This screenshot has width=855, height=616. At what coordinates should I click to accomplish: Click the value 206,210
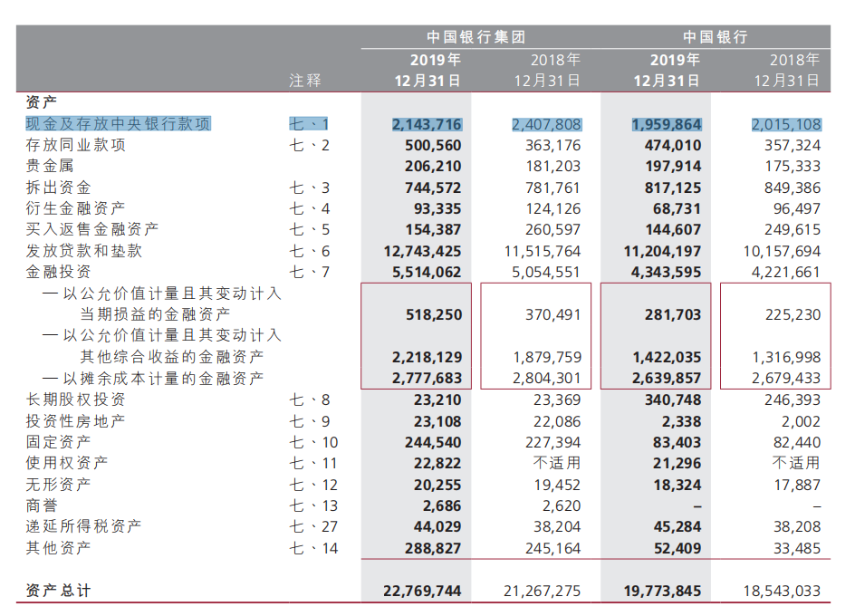pyautogui.click(x=433, y=167)
